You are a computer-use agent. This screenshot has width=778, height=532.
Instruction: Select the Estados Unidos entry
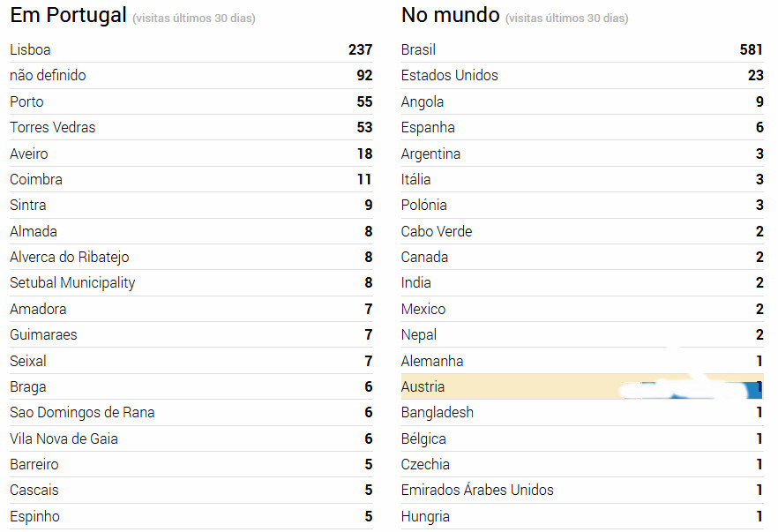(449, 76)
